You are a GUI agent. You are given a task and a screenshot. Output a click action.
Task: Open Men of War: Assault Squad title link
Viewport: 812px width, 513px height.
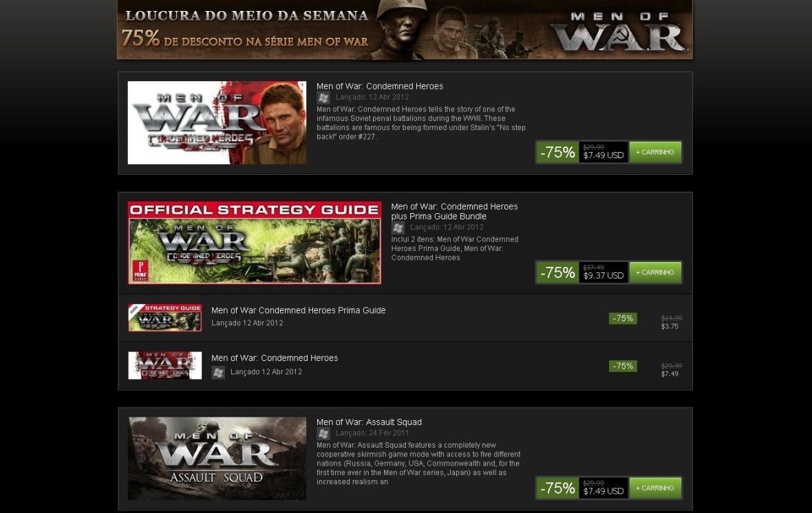pos(369,422)
